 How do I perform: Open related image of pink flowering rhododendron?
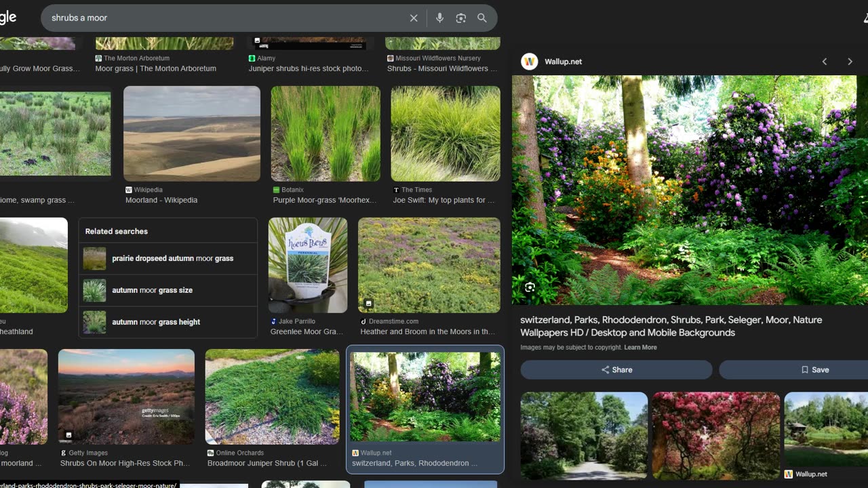coord(716,436)
